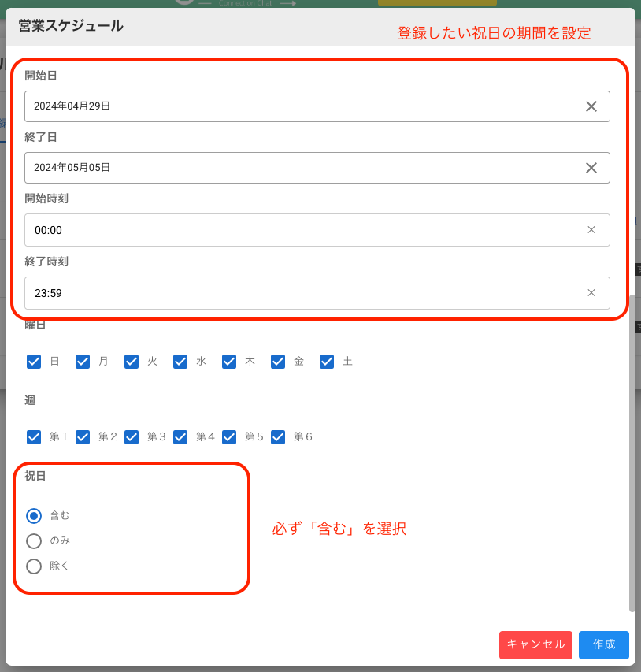Uncheck the 日 (Sunday) checkbox
641x672 pixels.
[34, 361]
